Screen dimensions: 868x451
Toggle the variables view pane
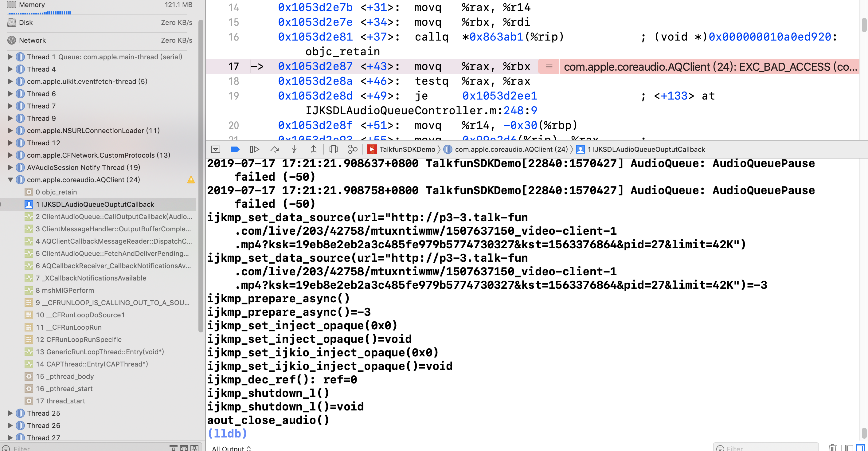(849, 448)
